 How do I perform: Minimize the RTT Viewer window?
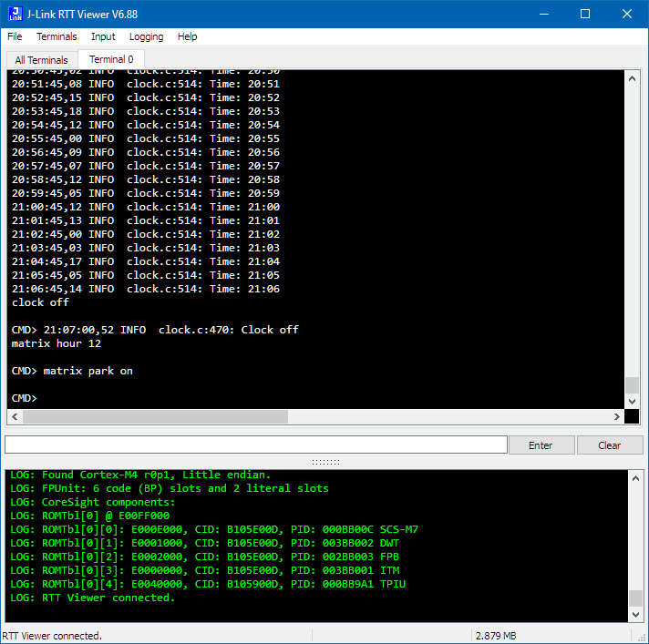(x=543, y=14)
